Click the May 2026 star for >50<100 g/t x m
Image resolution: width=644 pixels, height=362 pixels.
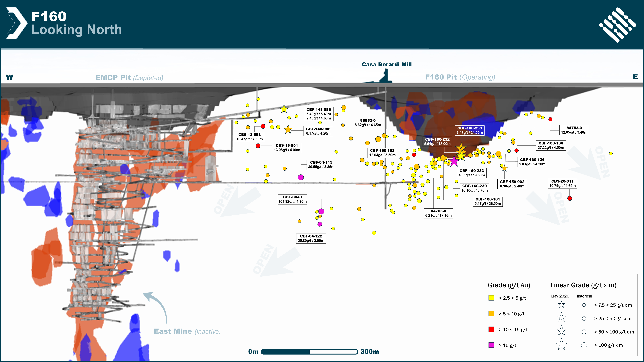click(561, 331)
